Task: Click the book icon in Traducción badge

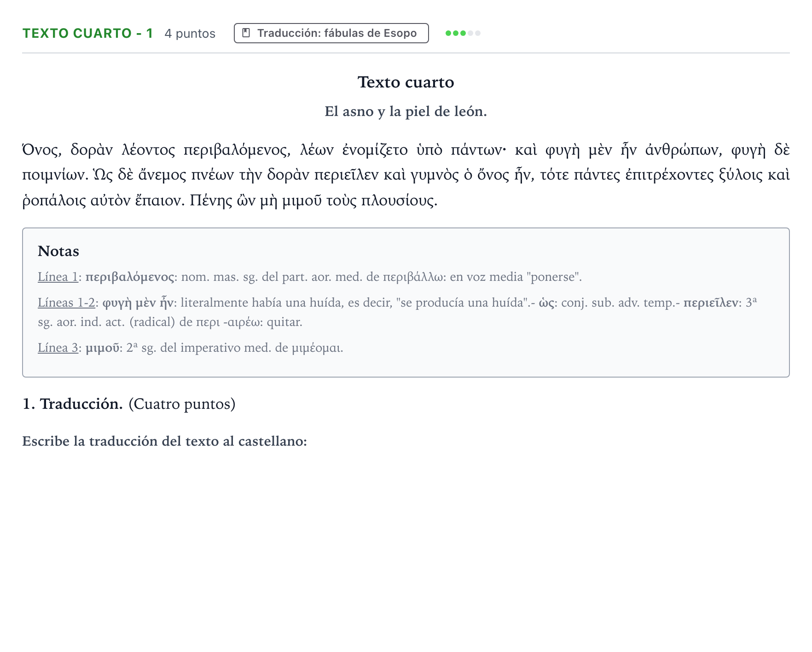Action: coord(246,33)
